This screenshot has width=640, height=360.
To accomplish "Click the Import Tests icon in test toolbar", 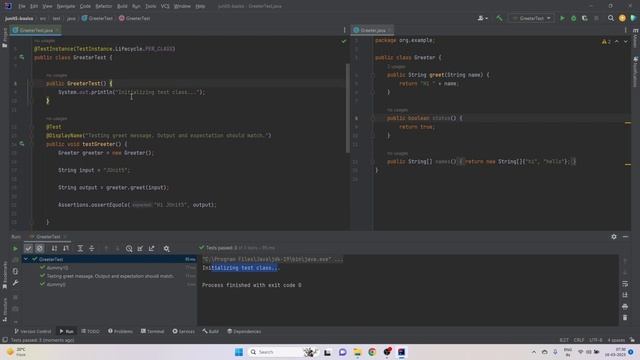I will [x=140, y=249].
